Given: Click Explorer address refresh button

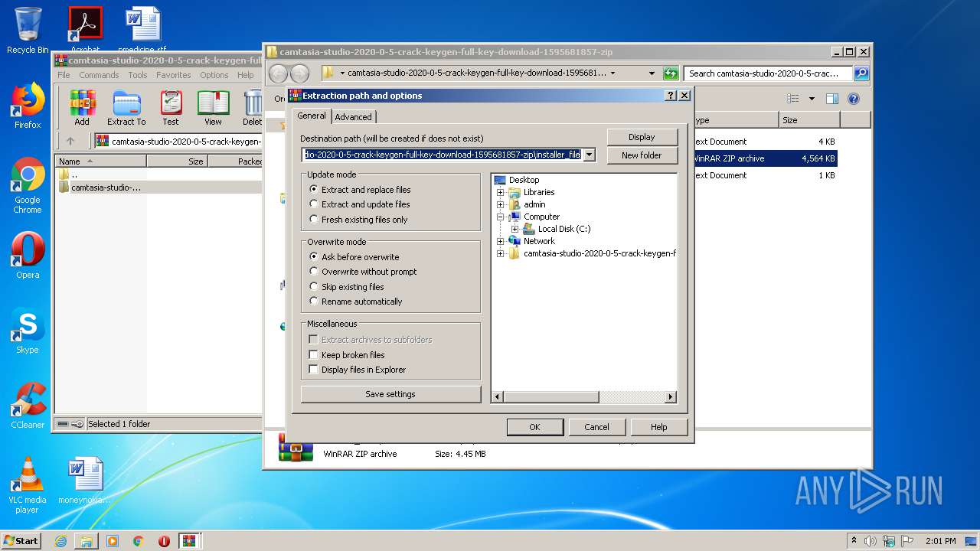Looking at the screenshot, I should pos(671,73).
